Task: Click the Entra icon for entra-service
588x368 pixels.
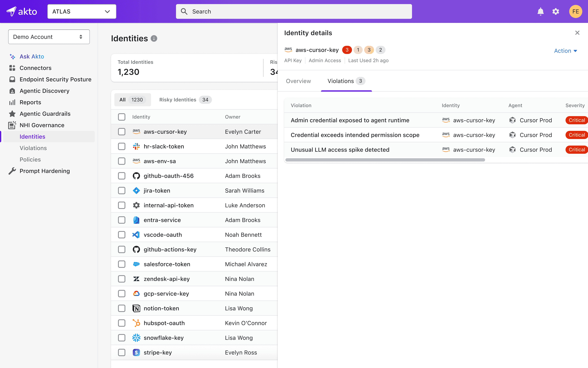Action: [x=136, y=220]
